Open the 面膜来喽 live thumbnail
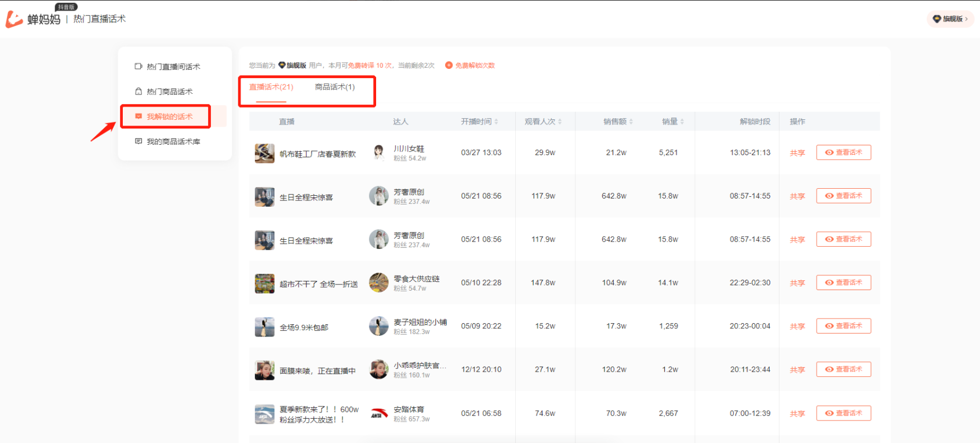The height and width of the screenshot is (443, 980). [265, 371]
